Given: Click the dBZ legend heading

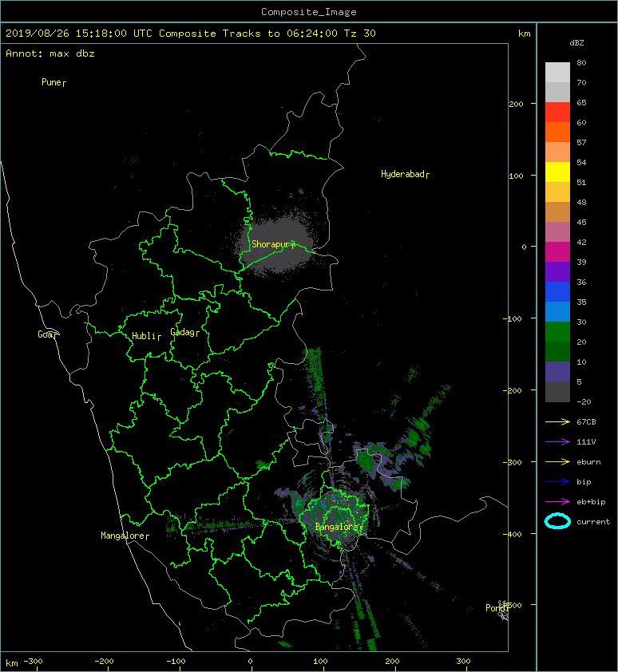Looking at the screenshot, I should [x=576, y=43].
